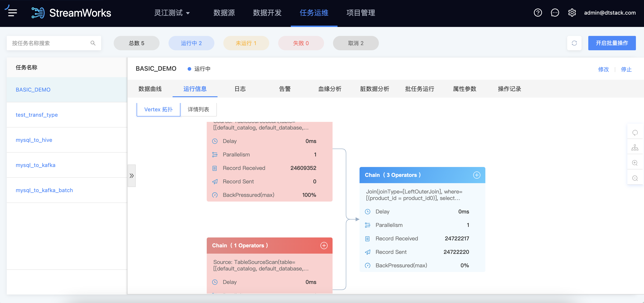Click the 运行中 status label beside BASIC_DEMO
The width and height of the screenshot is (644, 303).
tap(202, 69)
